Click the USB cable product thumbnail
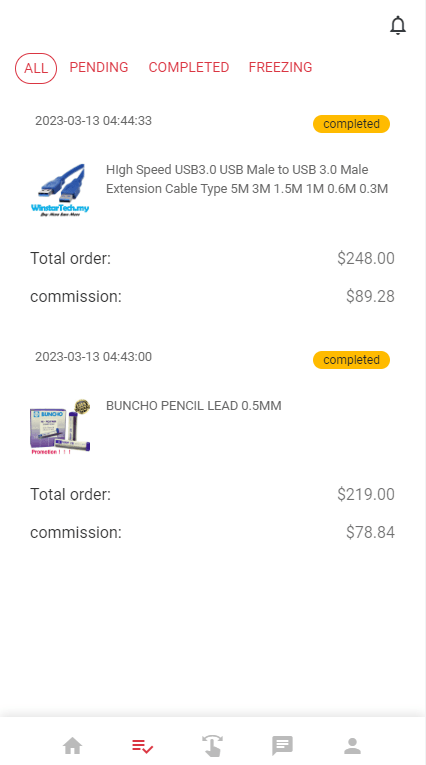The width and height of the screenshot is (426, 765). (60, 190)
